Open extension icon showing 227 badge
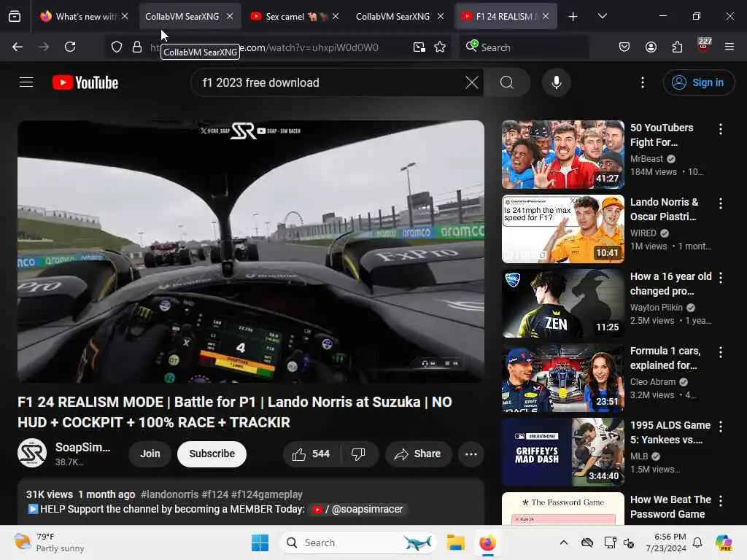The image size is (747, 560). (704, 45)
